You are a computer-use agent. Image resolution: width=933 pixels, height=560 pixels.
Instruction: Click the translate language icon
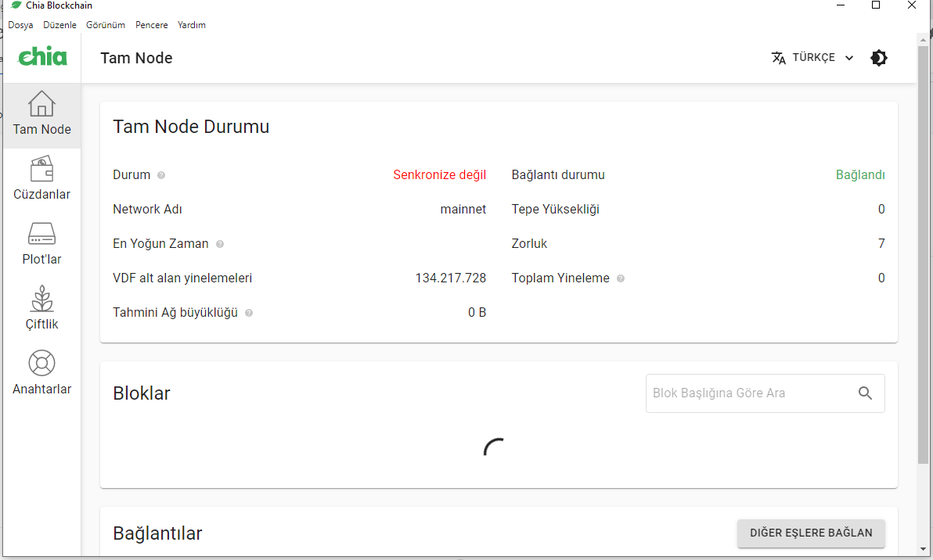pos(778,58)
